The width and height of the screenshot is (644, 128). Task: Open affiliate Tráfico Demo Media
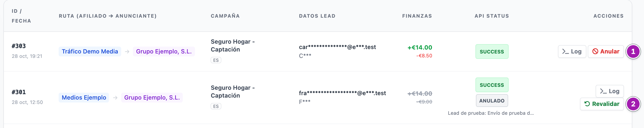[90, 51]
